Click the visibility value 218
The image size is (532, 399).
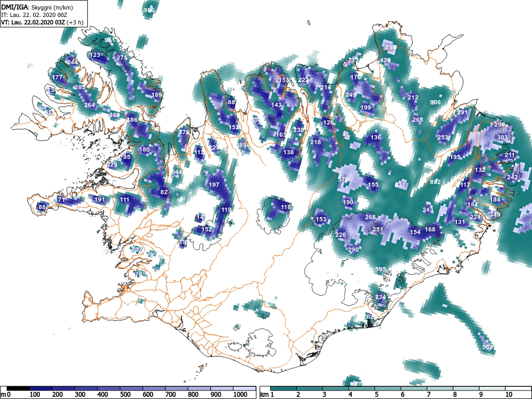pyautogui.click(x=315, y=142)
